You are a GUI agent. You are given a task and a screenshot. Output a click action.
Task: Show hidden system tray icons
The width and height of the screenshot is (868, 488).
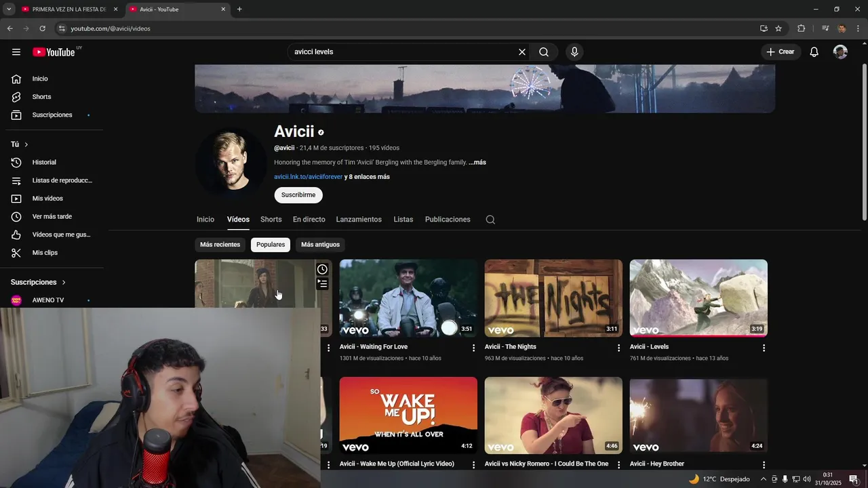[x=763, y=479]
